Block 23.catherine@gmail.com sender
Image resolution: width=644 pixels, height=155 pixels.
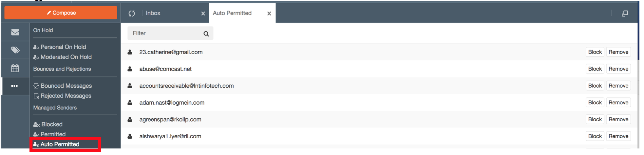[595, 52]
